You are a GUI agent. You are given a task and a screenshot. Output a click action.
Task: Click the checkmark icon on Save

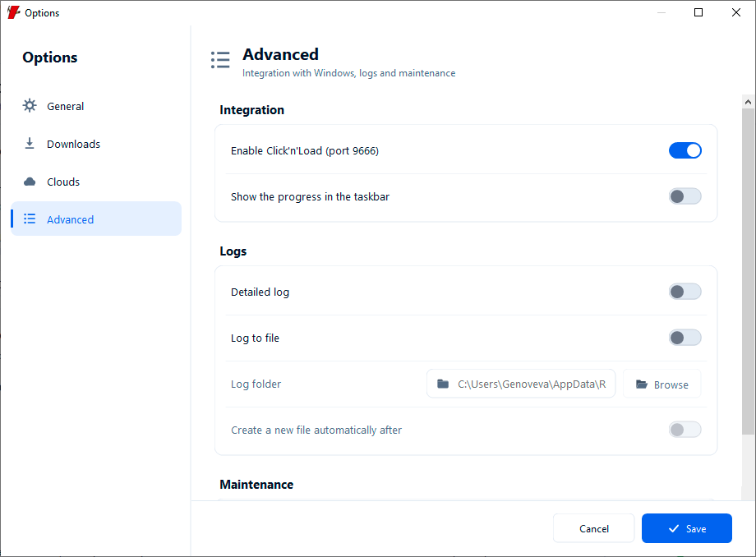[674, 528]
